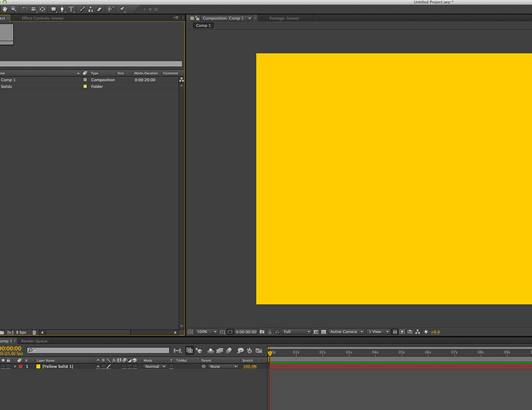Open 1 View layout dropdown
This screenshot has height=410, width=532.
click(378, 332)
